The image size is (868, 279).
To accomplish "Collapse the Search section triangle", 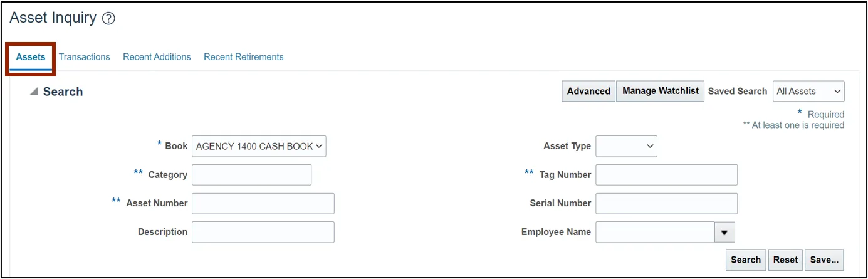I will [x=33, y=92].
